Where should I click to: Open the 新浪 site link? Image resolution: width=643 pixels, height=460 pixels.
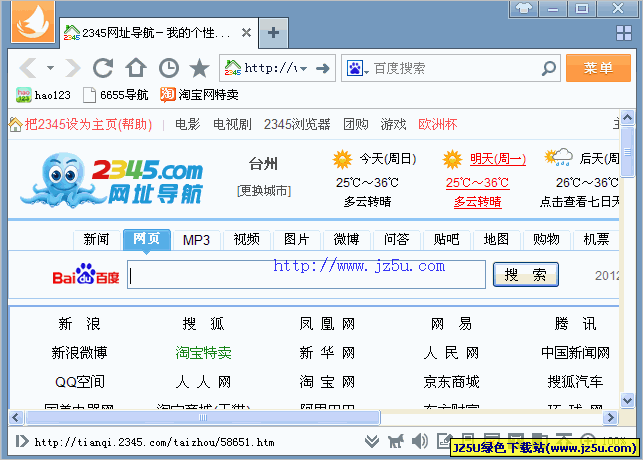79,324
